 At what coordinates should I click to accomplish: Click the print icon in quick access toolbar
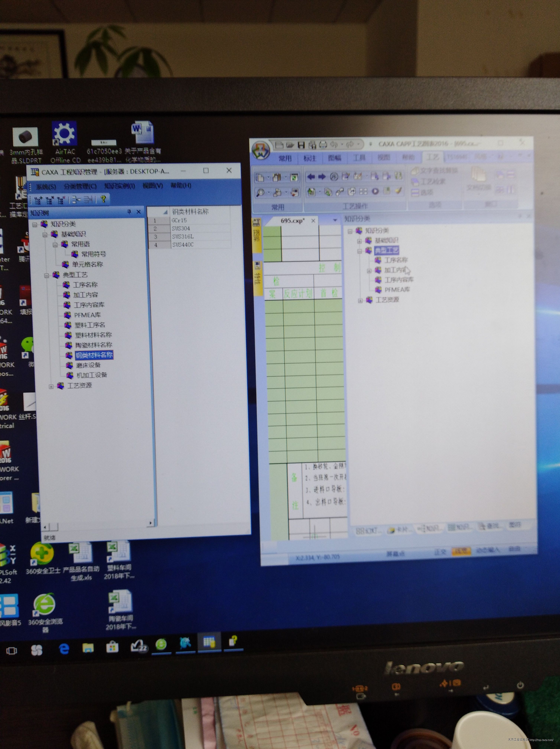(x=323, y=145)
